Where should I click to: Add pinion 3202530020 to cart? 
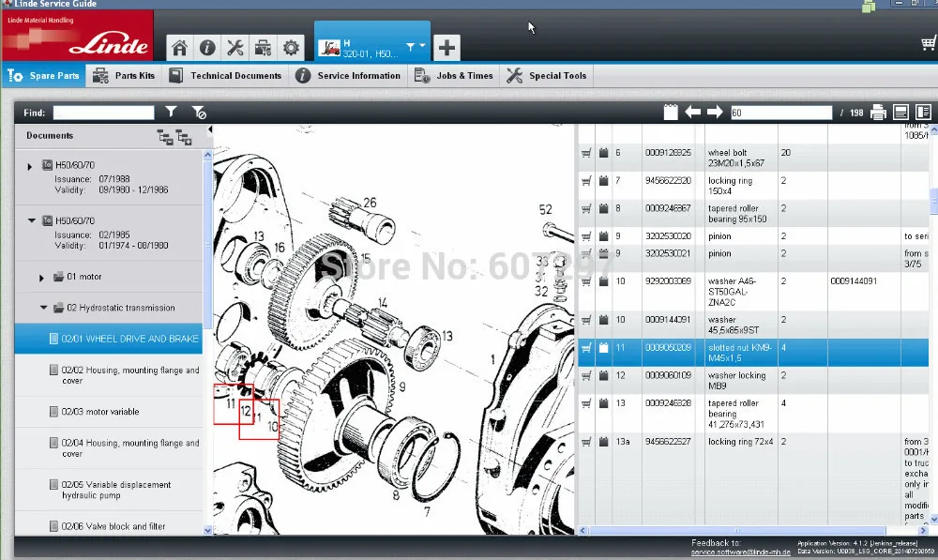pyautogui.click(x=586, y=236)
